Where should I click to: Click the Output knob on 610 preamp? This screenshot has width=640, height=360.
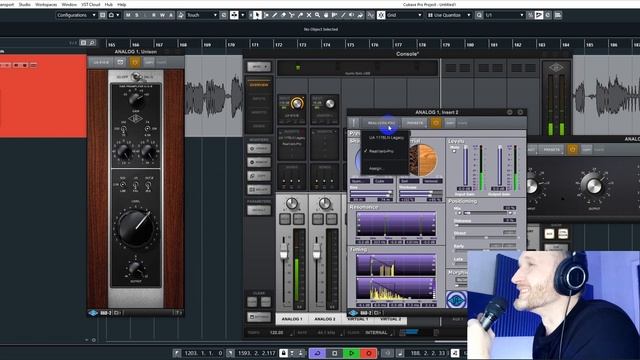136,269
